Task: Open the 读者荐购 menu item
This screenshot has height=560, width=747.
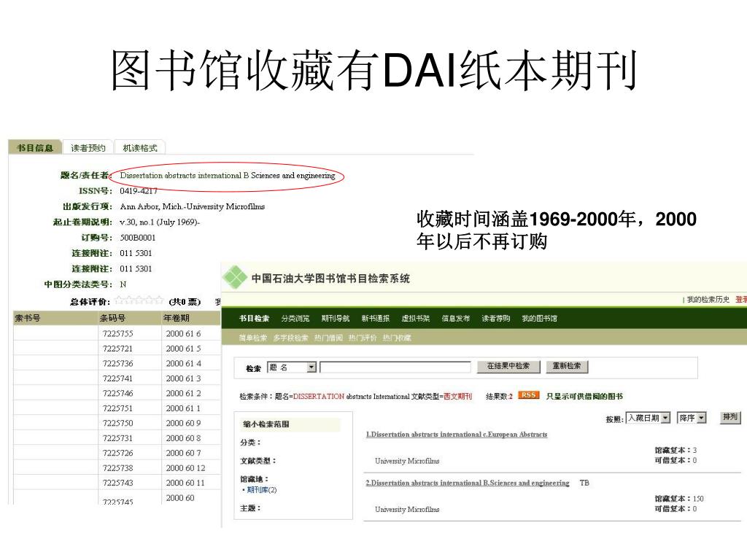Action: coord(496,318)
